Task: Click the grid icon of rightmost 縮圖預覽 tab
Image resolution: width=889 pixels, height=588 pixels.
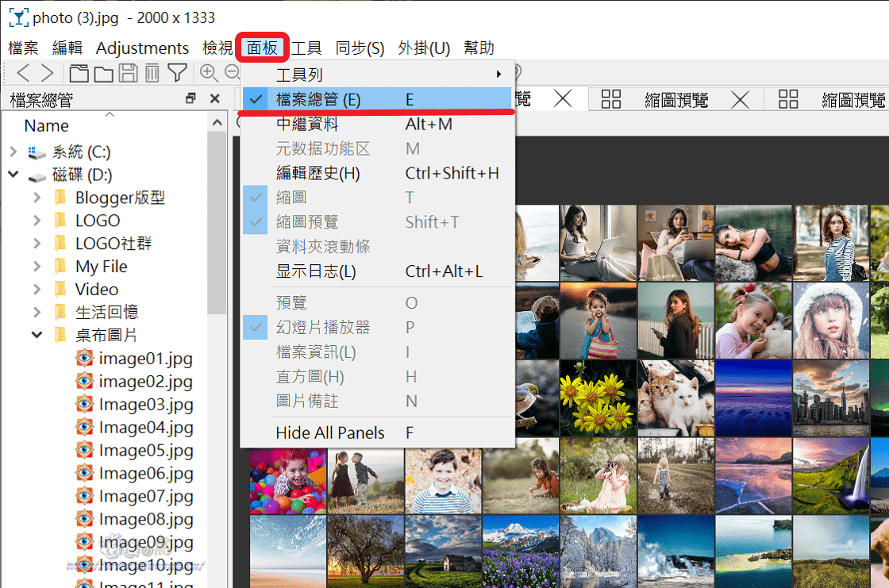Action: coord(788,98)
